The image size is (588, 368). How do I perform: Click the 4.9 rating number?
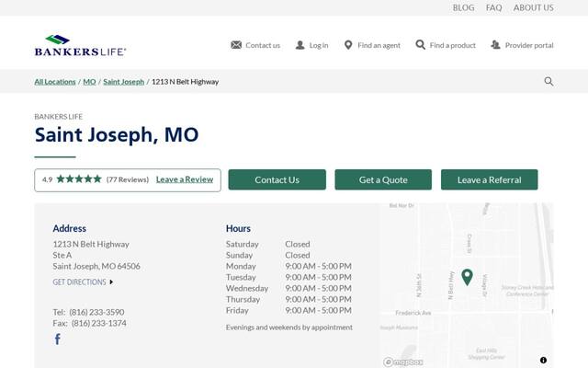coord(47,179)
